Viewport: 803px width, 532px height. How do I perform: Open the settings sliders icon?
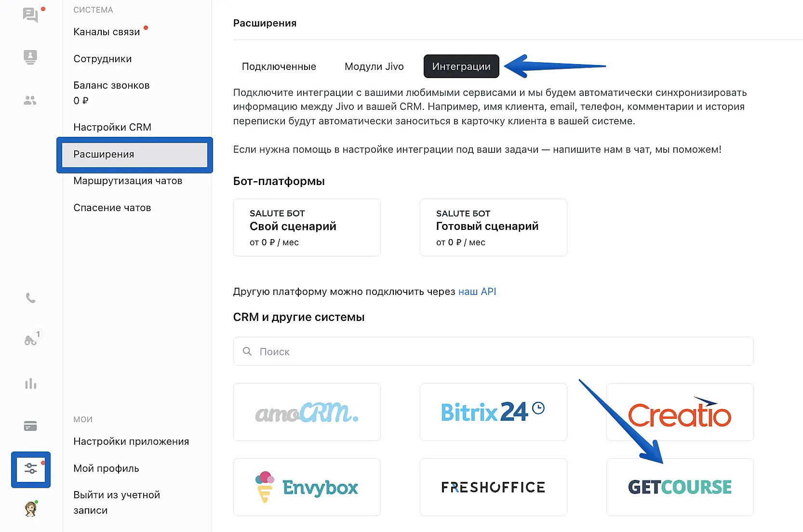31,469
